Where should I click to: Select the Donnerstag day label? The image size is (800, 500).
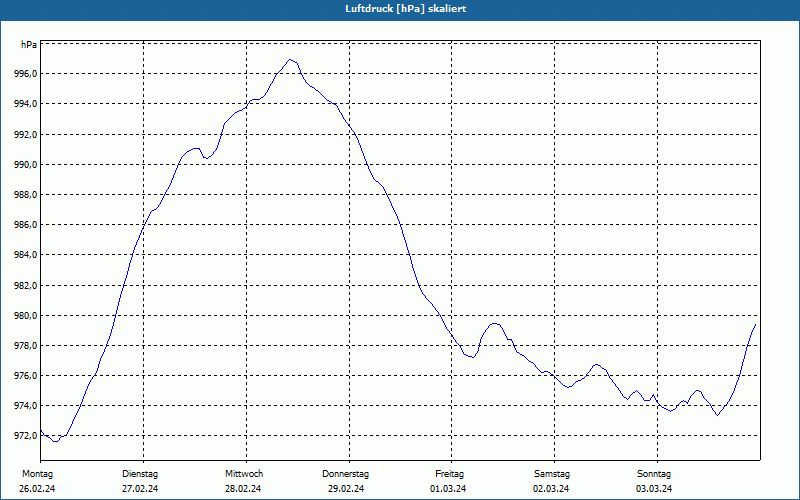point(345,474)
